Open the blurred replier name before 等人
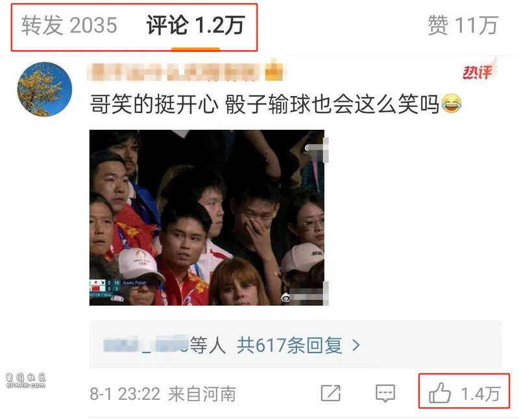The image size is (519, 420). coord(146,345)
